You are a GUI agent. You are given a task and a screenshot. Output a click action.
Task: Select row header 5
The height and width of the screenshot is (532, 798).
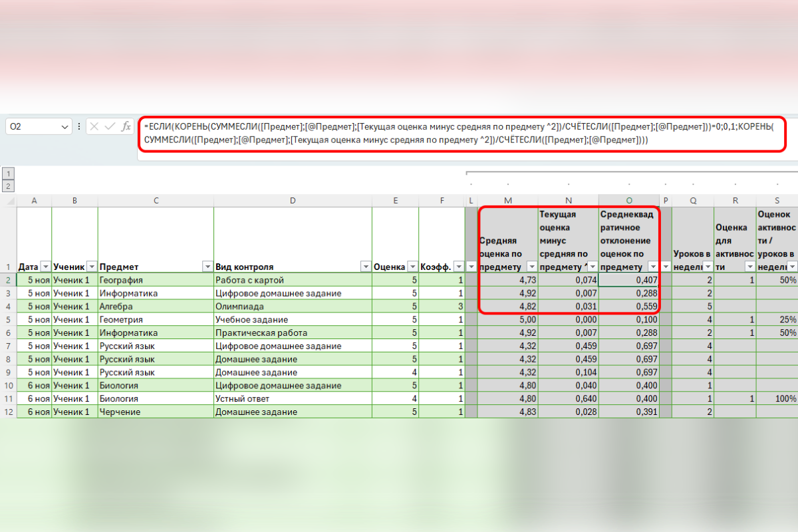pyautogui.click(x=9, y=319)
